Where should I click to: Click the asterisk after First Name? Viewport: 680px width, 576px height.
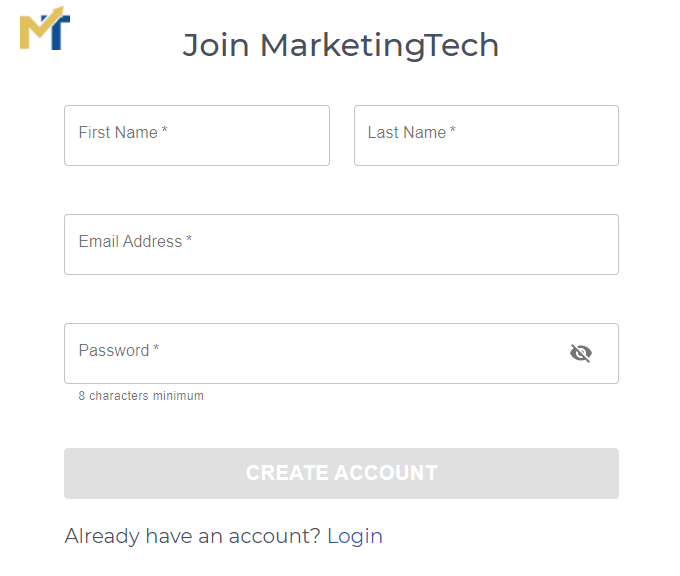[164, 129]
